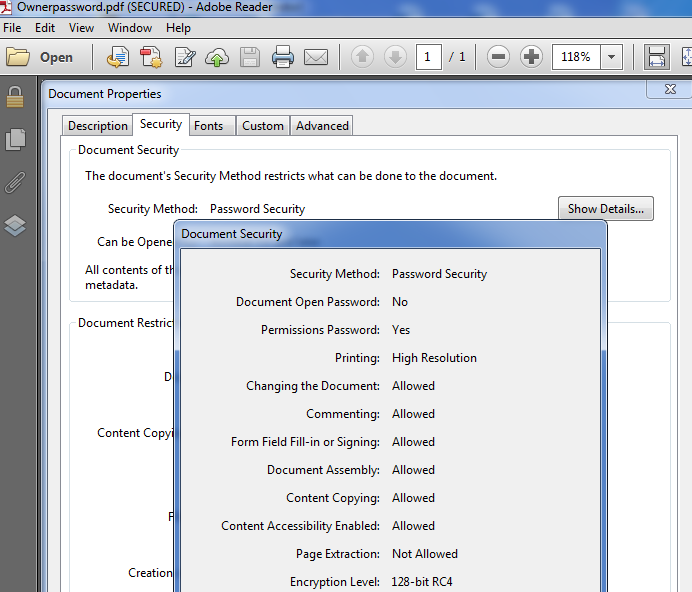Open the File menu

coord(12,28)
